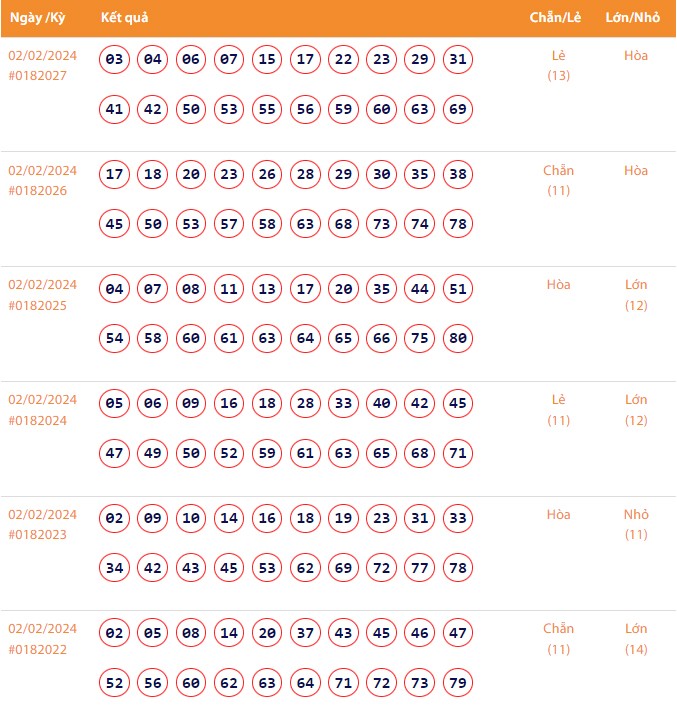Open draw ID #0182025

[x=37, y=305]
